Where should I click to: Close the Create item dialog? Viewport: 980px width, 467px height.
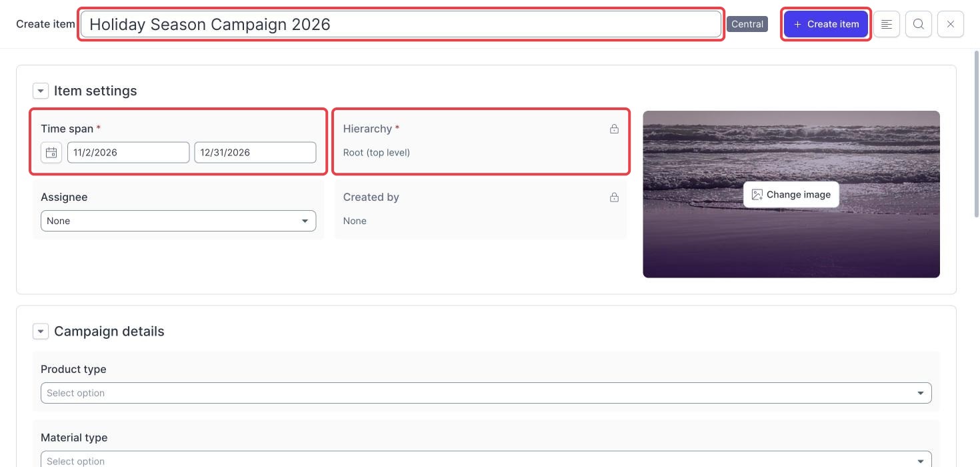(951, 24)
